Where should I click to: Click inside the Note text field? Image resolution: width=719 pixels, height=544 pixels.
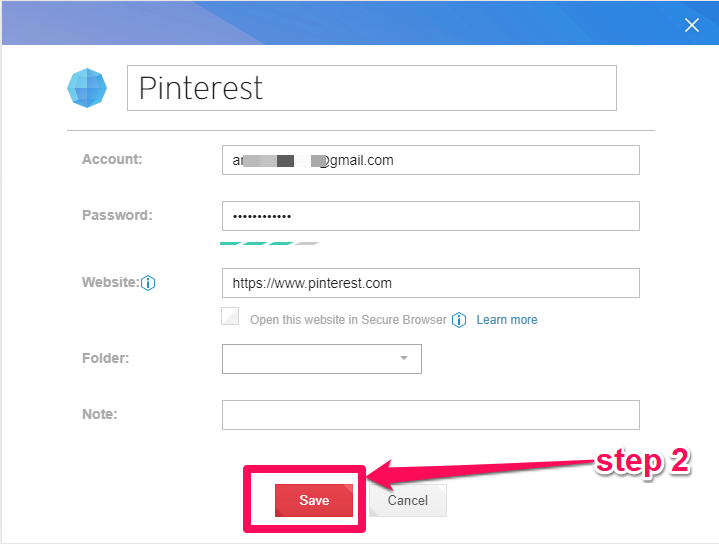[431, 415]
